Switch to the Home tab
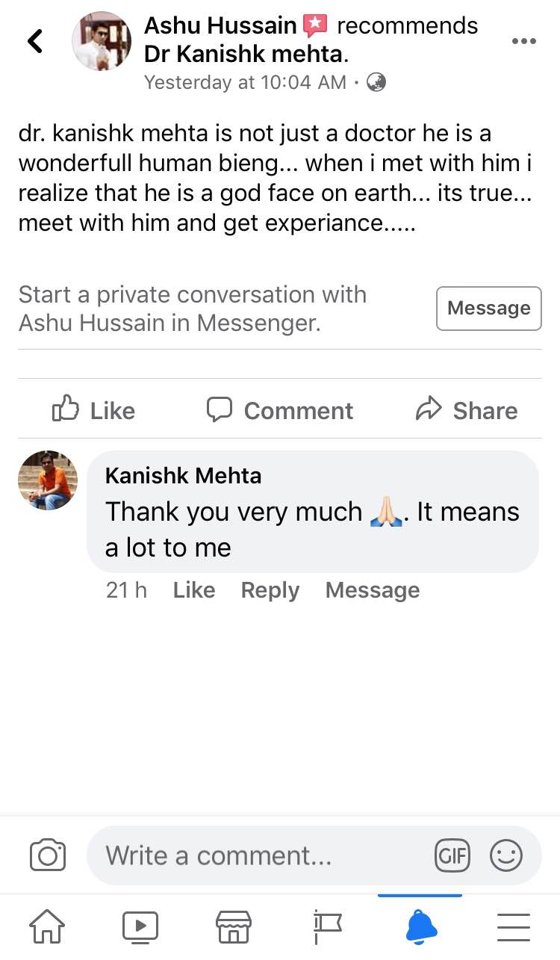The width and height of the screenshot is (560, 960). coord(47,927)
